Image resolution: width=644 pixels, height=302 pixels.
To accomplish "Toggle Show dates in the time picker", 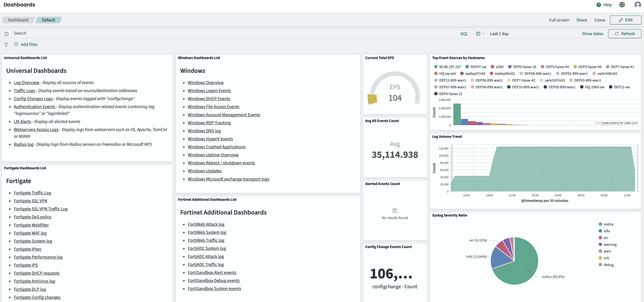I will pos(592,33).
